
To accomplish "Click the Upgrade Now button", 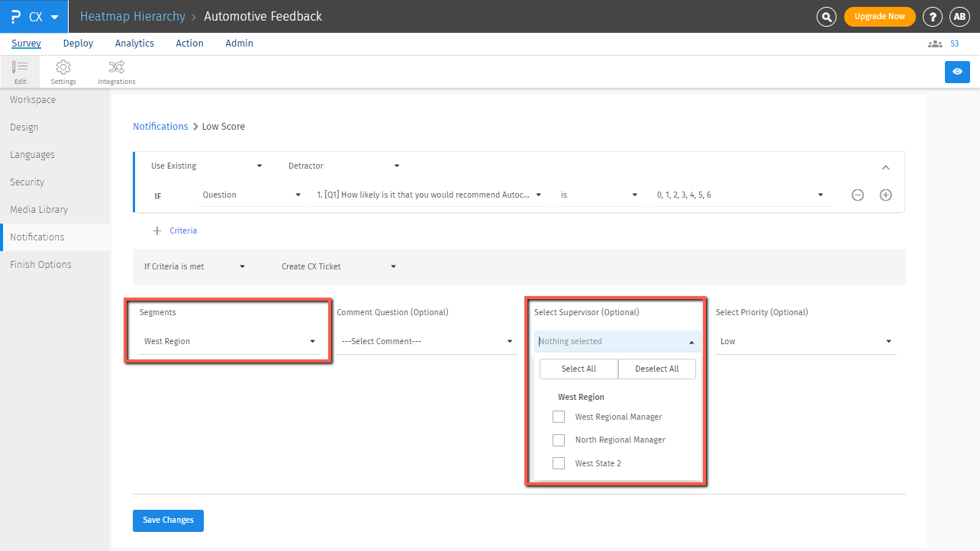I will (x=879, y=16).
